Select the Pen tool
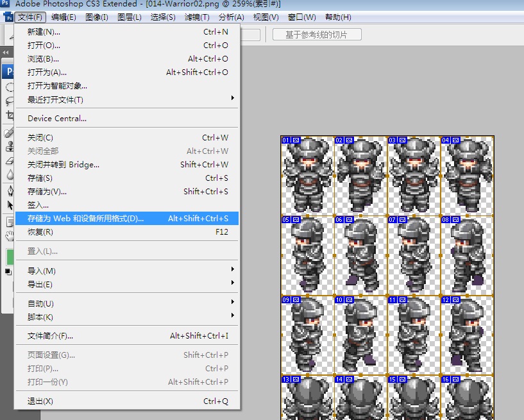 click(x=10, y=191)
